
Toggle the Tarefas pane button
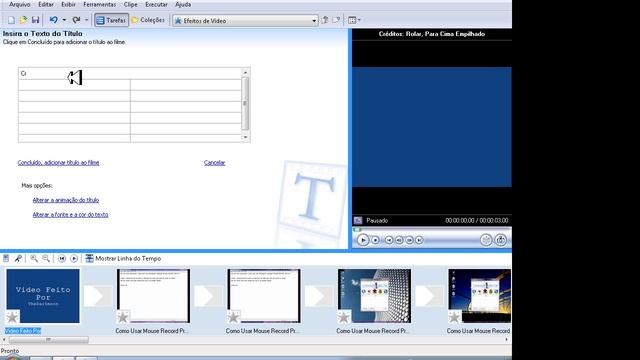(111, 20)
